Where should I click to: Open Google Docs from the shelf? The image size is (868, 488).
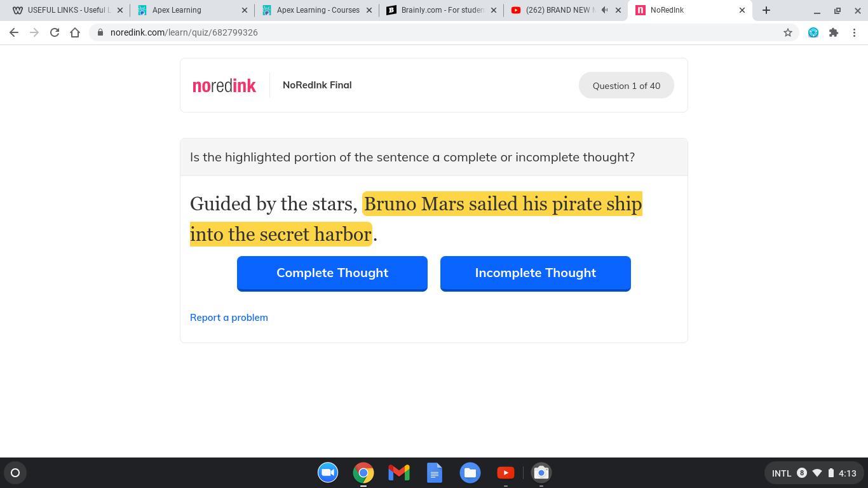point(435,473)
